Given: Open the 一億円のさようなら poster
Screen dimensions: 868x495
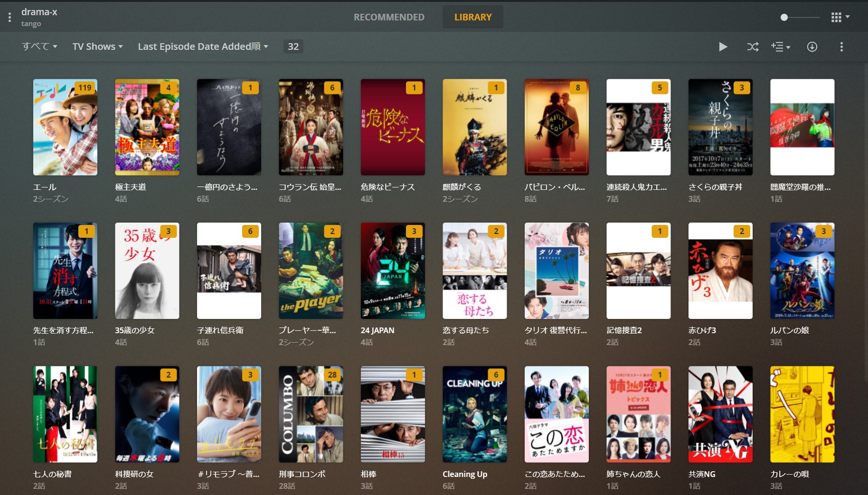Looking at the screenshot, I should pos(229,127).
